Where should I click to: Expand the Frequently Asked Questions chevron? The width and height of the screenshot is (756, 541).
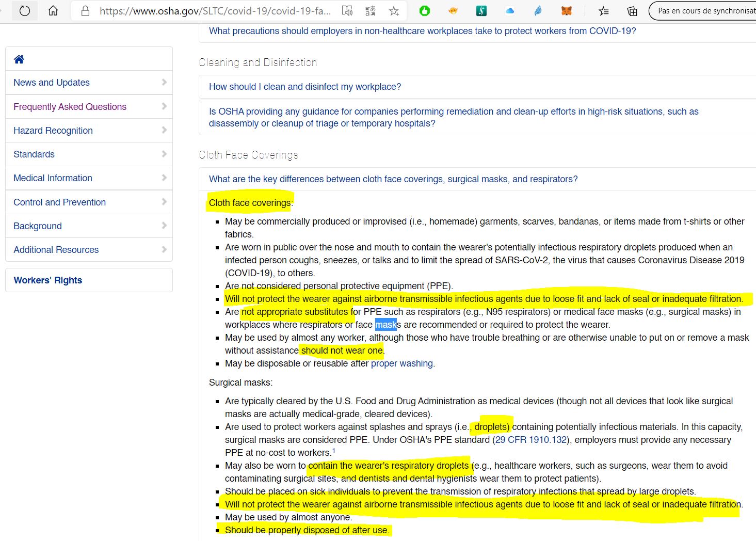(x=164, y=106)
